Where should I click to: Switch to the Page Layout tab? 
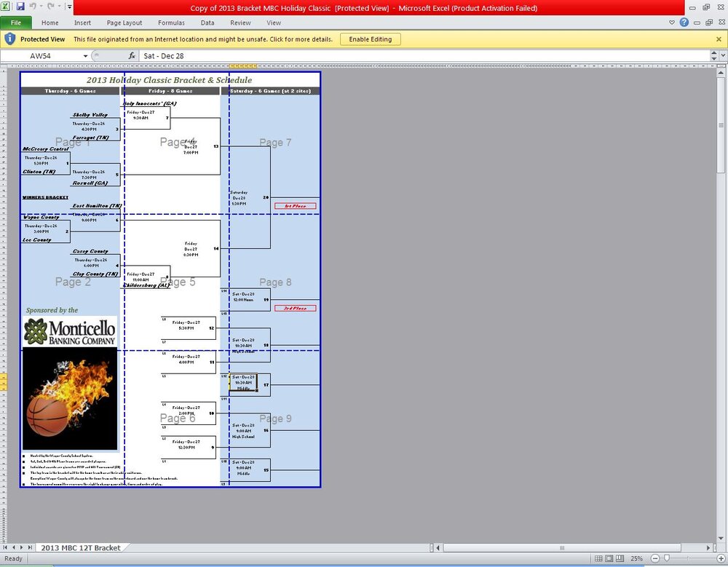124,23
